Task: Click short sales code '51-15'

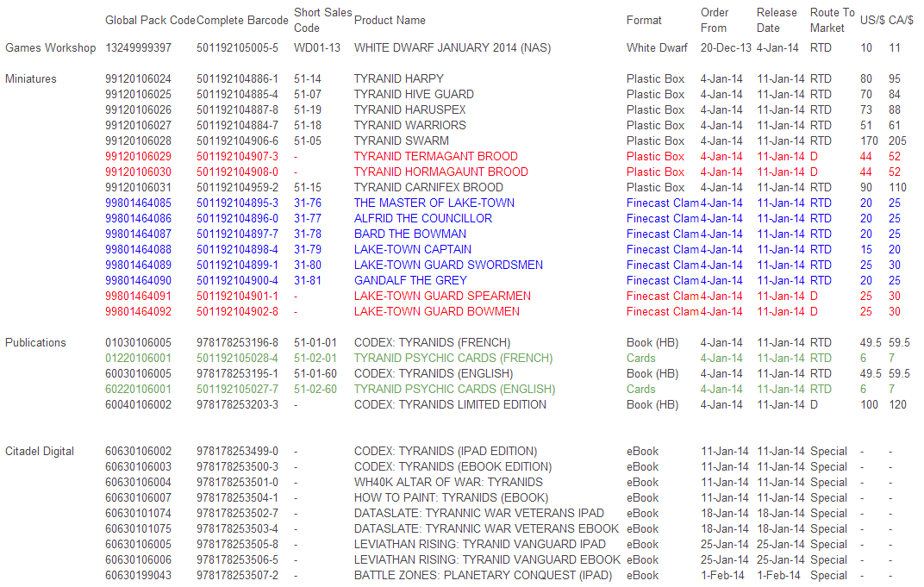Action: coord(308,187)
